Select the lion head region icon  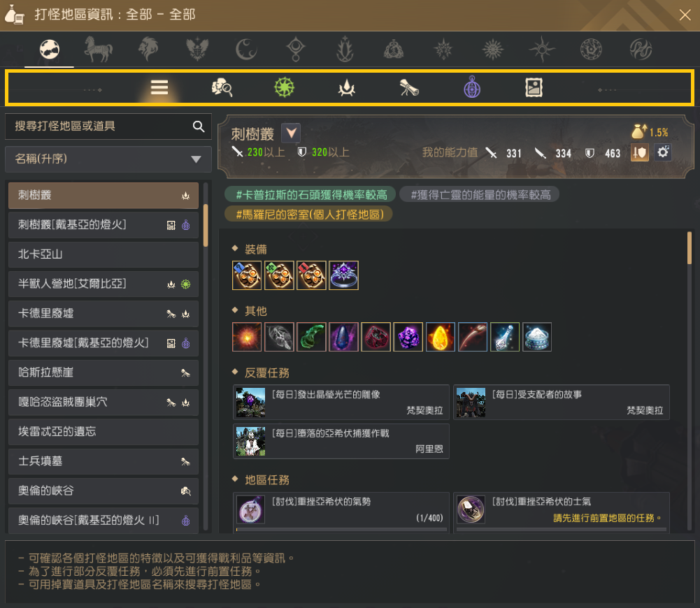click(x=148, y=49)
